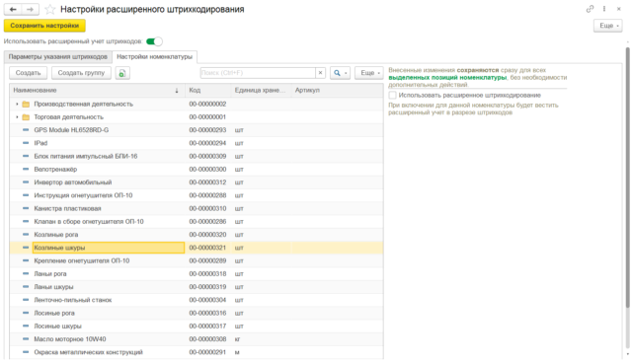632x364 pixels.
Task: Click the forward navigation arrow
Action: [x=31, y=9]
